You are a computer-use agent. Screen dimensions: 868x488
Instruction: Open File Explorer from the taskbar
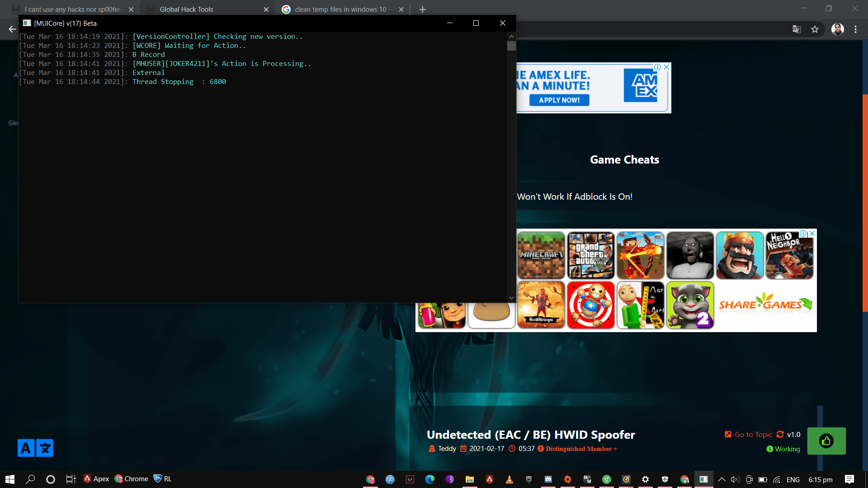470,479
